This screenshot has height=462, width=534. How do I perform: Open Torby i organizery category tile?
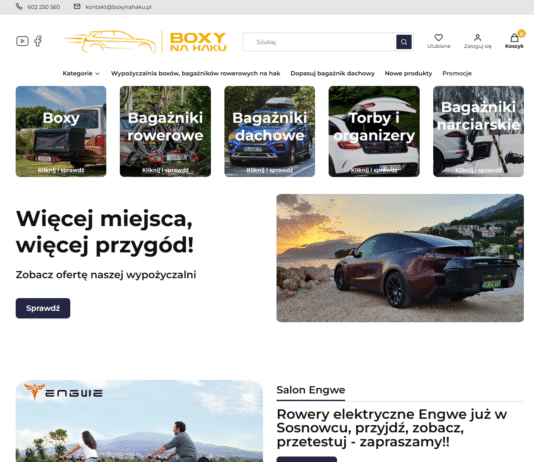coord(374,131)
